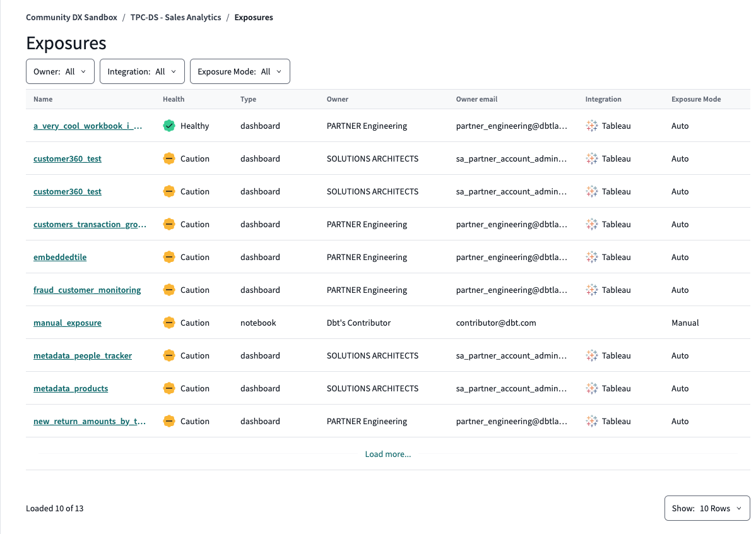
Task: Click the green Healthy status icon
Action: pyautogui.click(x=168, y=126)
